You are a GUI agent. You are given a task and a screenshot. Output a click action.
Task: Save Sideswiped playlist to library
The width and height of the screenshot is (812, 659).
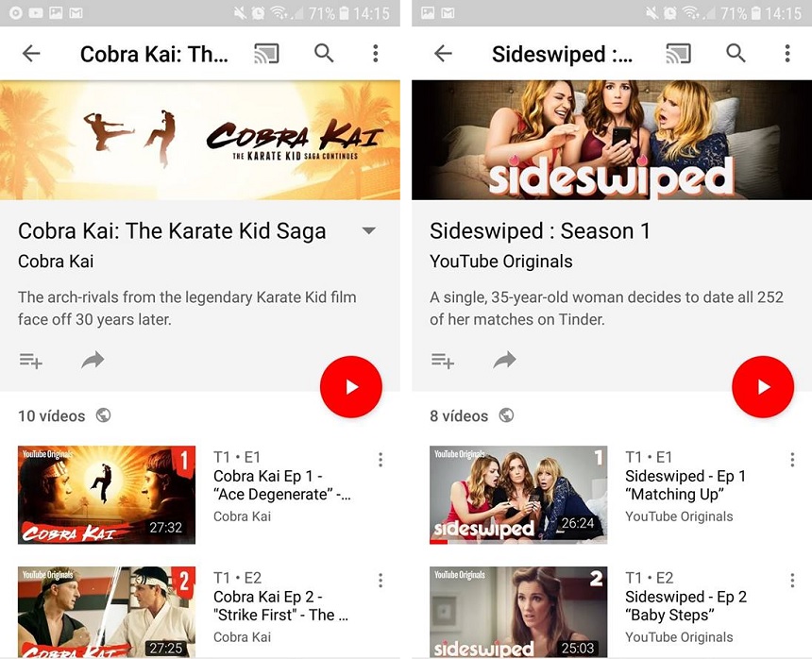pyautogui.click(x=442, y=361)
